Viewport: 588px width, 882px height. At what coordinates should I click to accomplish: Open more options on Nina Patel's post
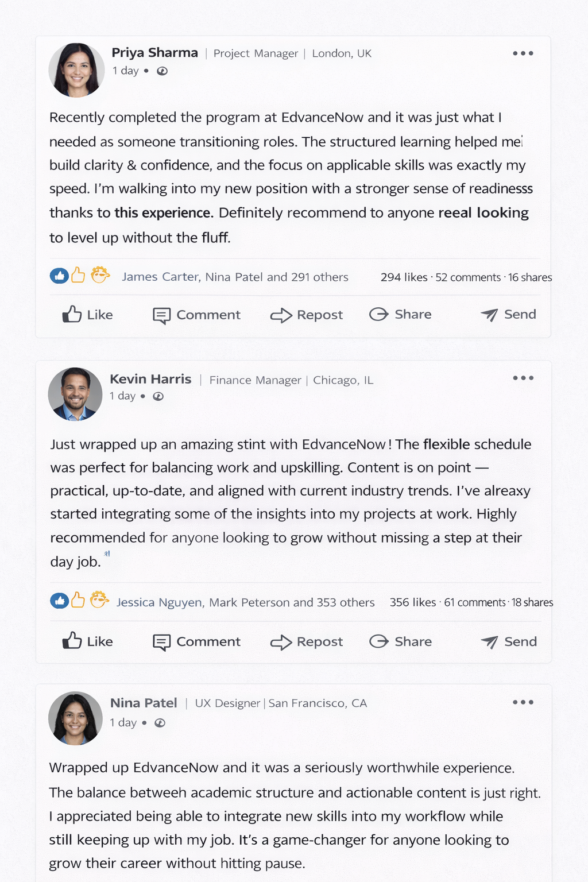point(523,702)
